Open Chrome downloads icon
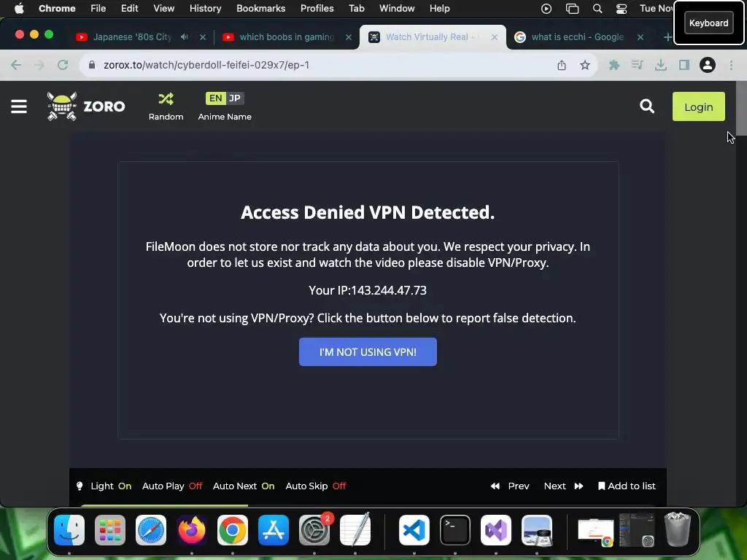Viewport: 747px width, 560px height. (x=661, y=65)
